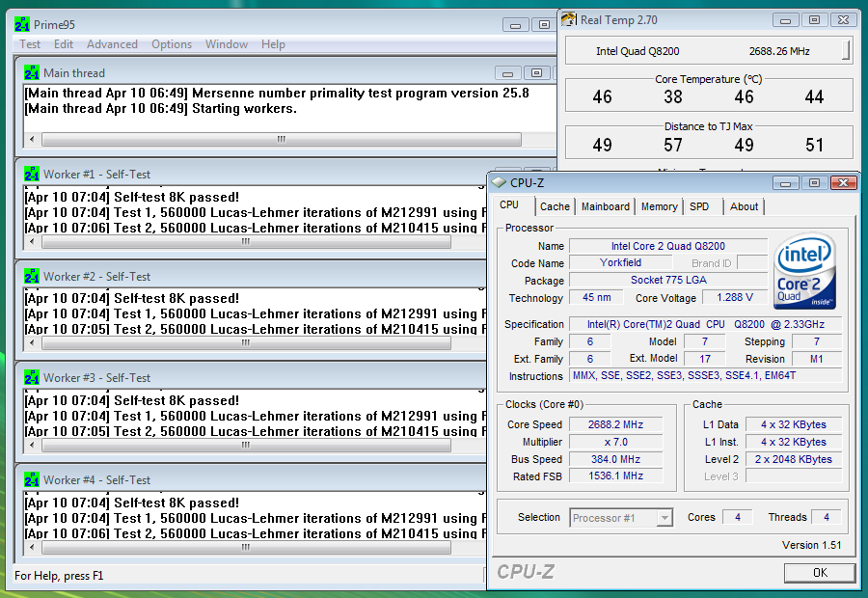
Task: Click the OK button in CPU-Z
Action: coord(820,573)
